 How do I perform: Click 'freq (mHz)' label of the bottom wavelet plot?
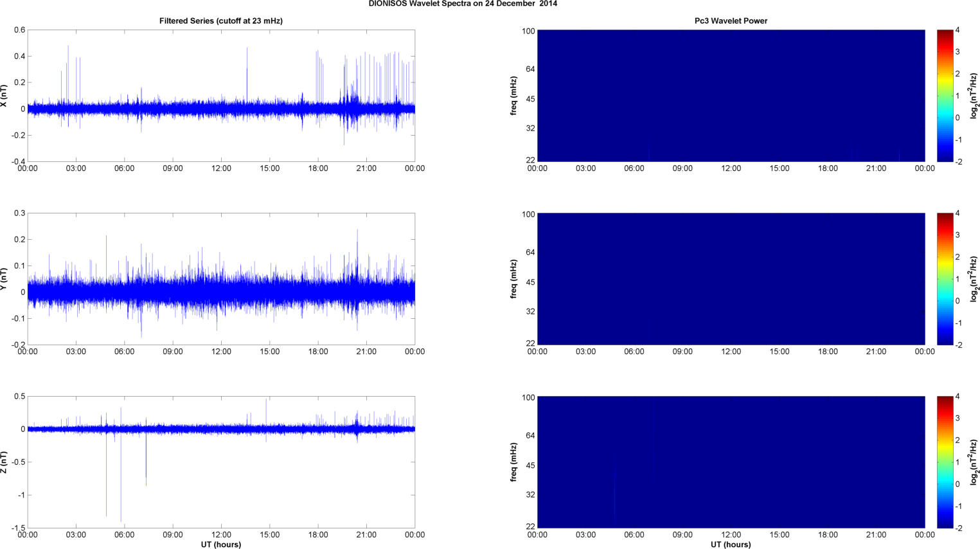pos(513,462)
